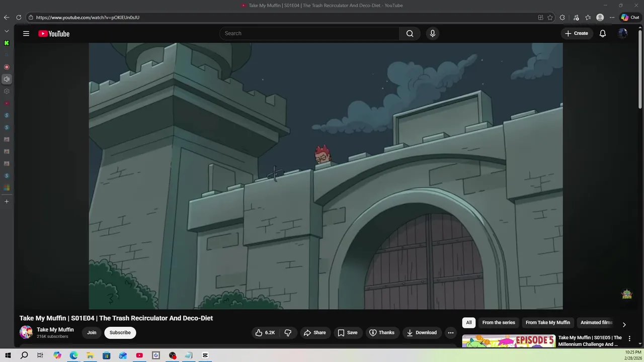The height and width of the screenshot is (362, 644).
Task: Select the gear settings vertical tab
Action: click(7, 91)
